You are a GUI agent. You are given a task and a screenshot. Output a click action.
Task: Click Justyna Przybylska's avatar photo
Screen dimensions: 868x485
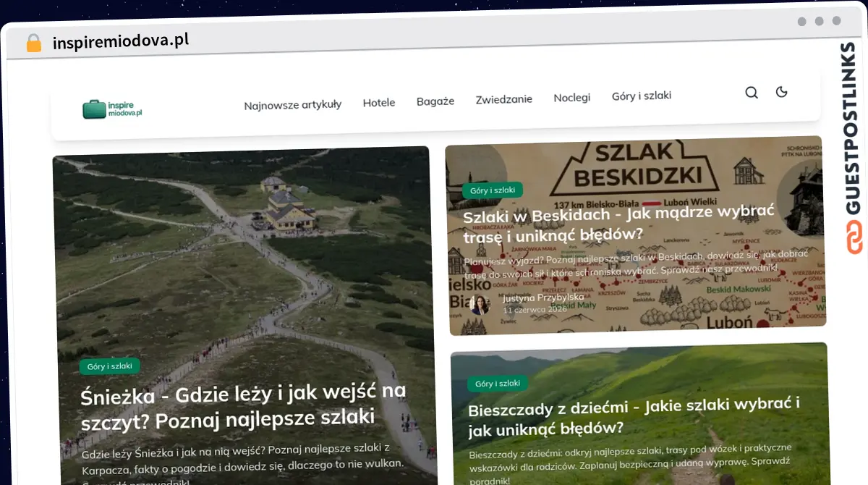[x=480, y=304]
